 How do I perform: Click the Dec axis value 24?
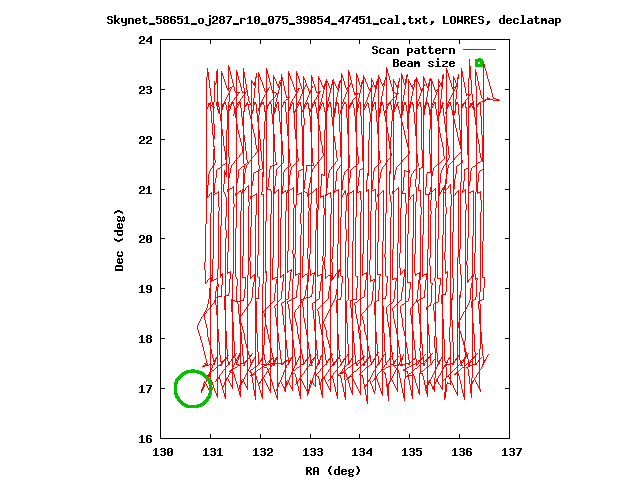(x=146, y=40)
